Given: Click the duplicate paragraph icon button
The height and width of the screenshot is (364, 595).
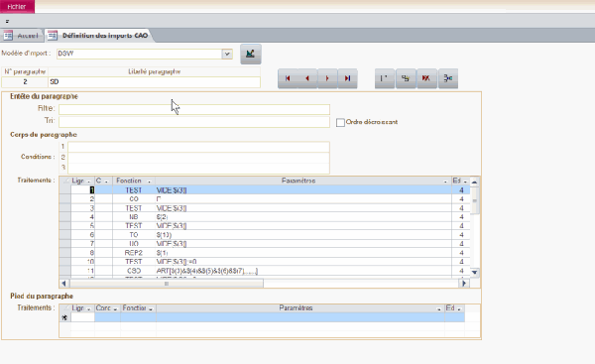Looking at the screenshot, I should pyautogui.click(x=406, y=78).
